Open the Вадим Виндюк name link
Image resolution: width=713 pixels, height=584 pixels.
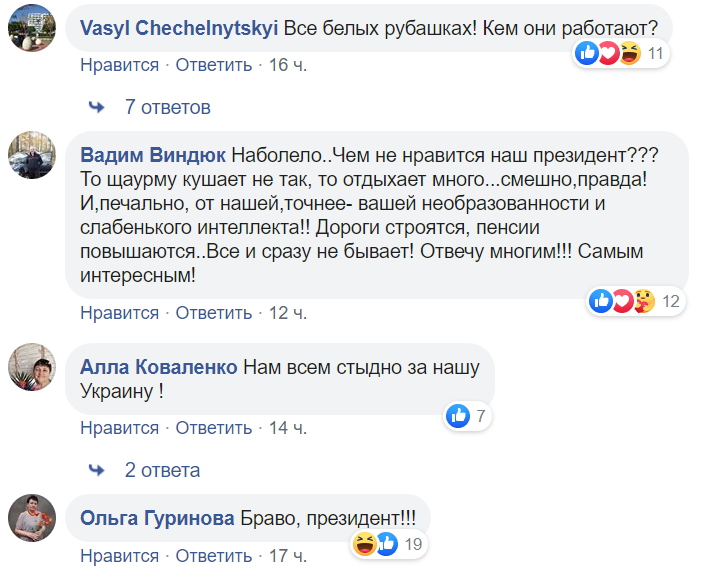(152, 155)
